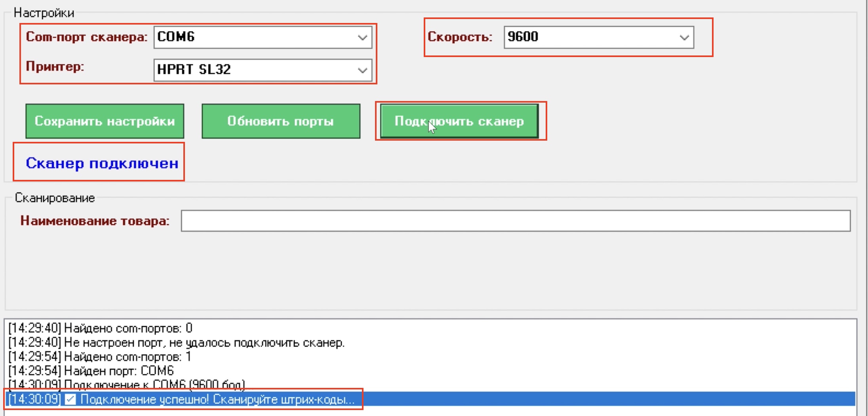Click the Обновить порты button
Viewport: 868px width, 416px height.
(281, 121)
